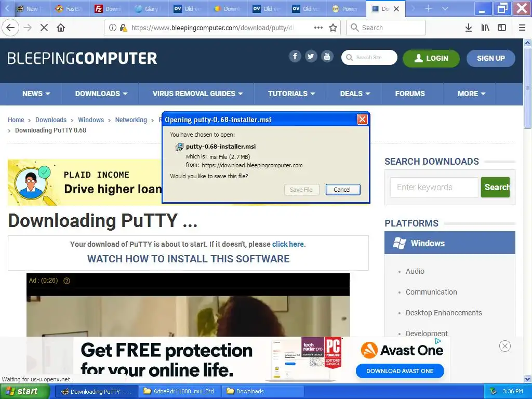Switch to the New Tab browser tab
532x399 pixels.
point(30,9)
